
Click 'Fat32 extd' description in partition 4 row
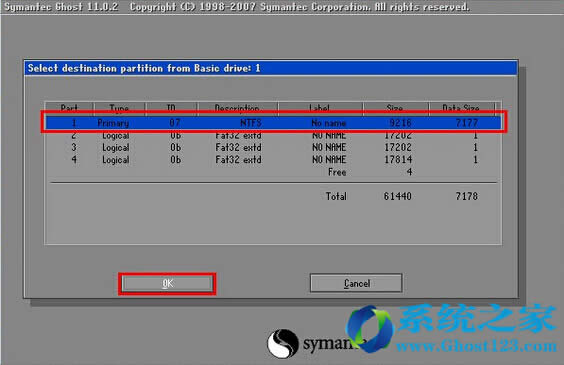click(x=238, y=160)
